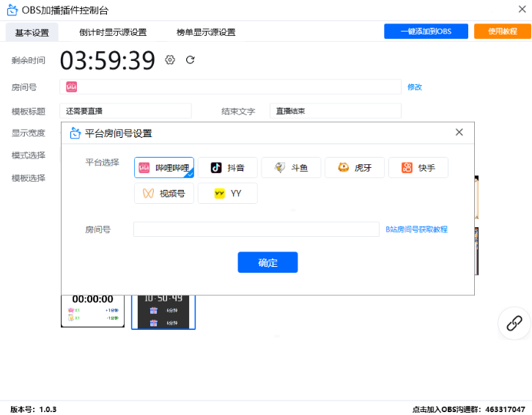Click the 修改 room number link
The width and height of the screenshot is (532, 415).
tap(415, 87)
